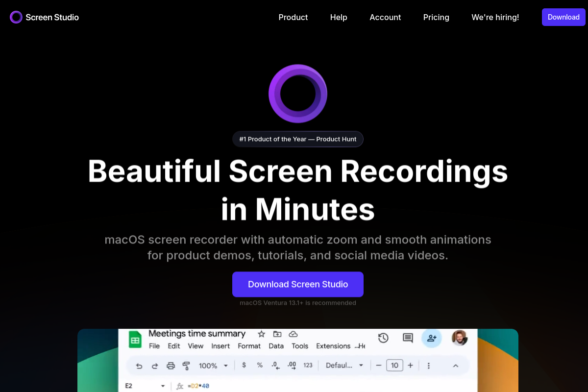Open the Default font dropdown

pyautogui.click(x=344, y=366)
